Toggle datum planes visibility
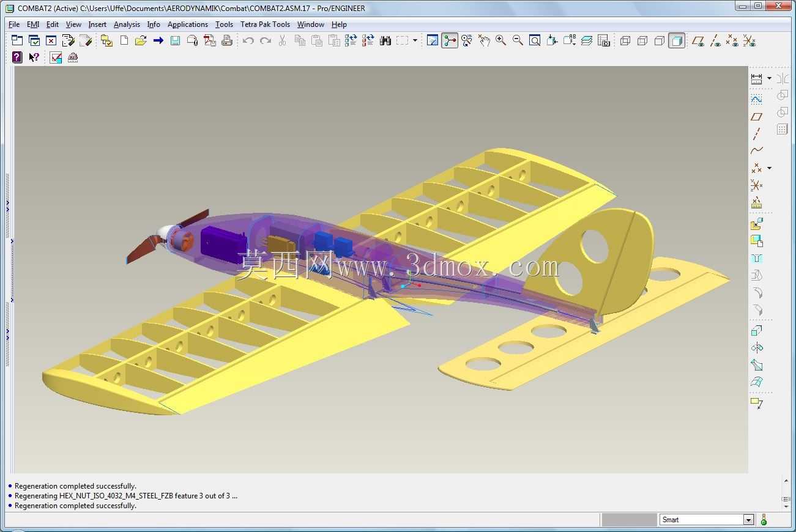This screenshot has height=532, width=796. [x=698, y=40]
